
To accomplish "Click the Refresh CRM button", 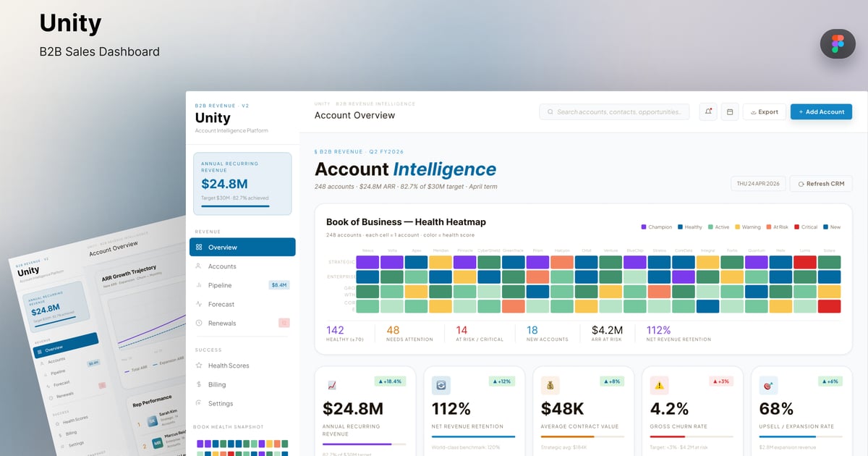I will (821, 184).
